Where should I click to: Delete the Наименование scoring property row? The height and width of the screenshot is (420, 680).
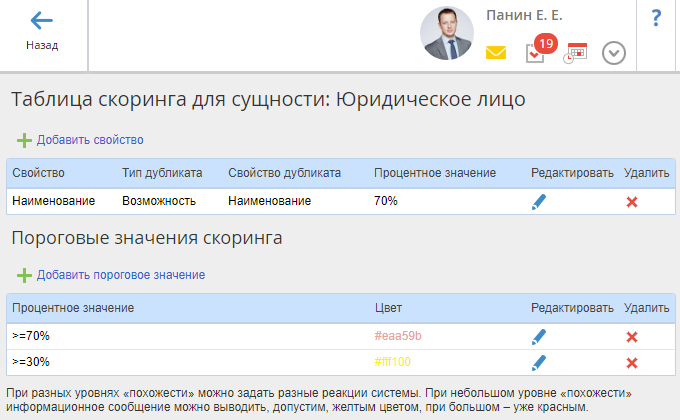tap(632, 201)
